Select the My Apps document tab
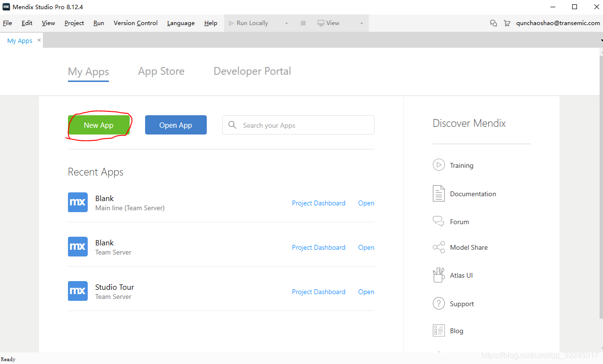Screen dimensions: 603x364 coord(20,40)
